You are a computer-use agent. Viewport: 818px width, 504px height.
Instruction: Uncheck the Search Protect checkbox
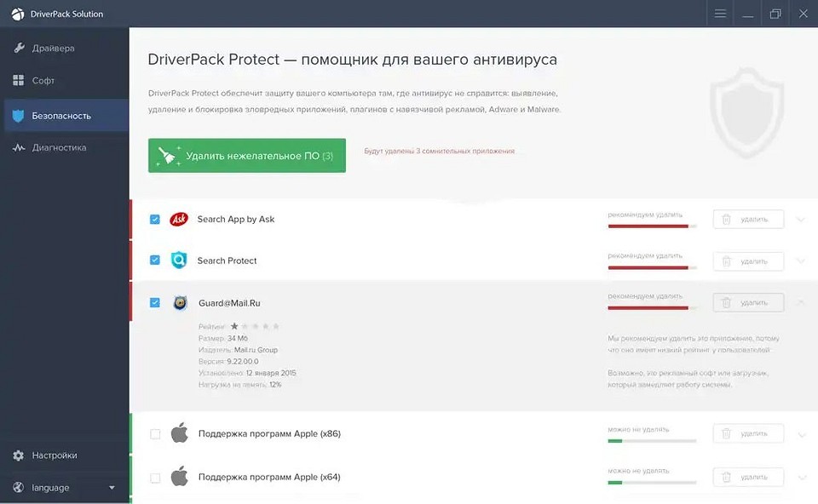coord(154,261)
